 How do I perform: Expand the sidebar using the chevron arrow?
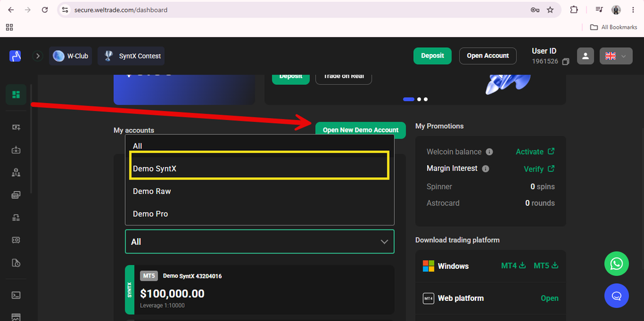pos(38,56)
